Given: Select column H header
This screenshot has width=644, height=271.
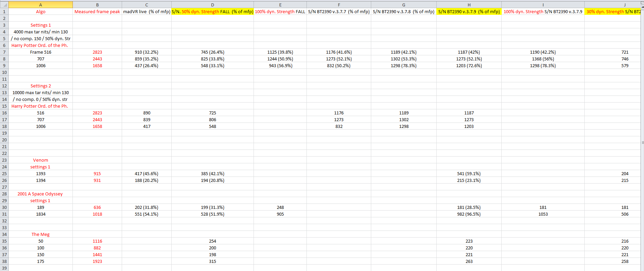Looking at the screenshot, I should tap(469, 5).
